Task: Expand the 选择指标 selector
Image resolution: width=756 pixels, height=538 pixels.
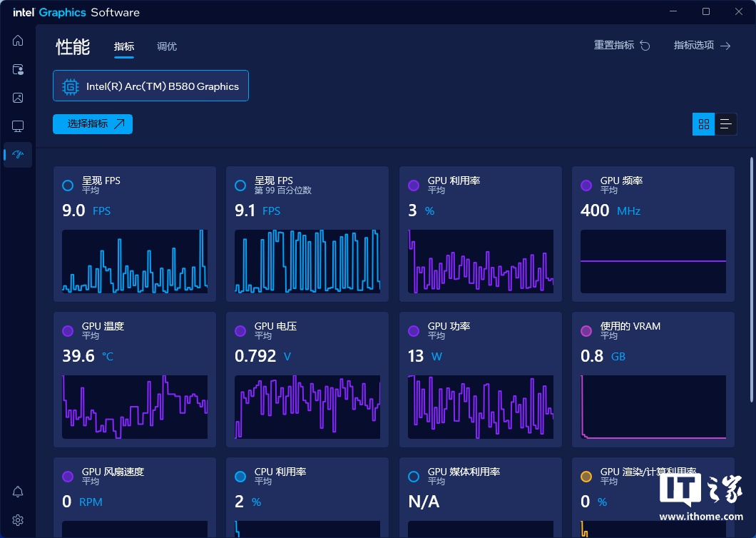Action: (93, 124)
